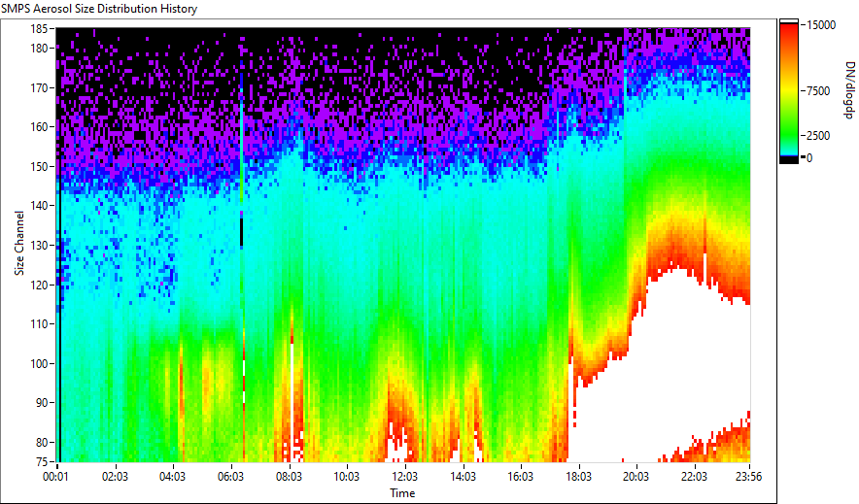Click the 15000 color scale marker
859x504 pixels.
coord(821,25)
